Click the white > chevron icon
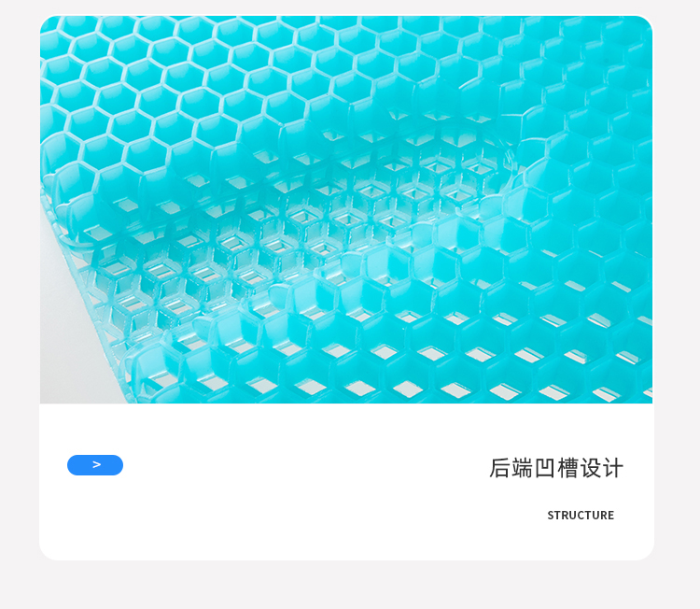This screenshot has width=700, height=609. click(97, 464)
